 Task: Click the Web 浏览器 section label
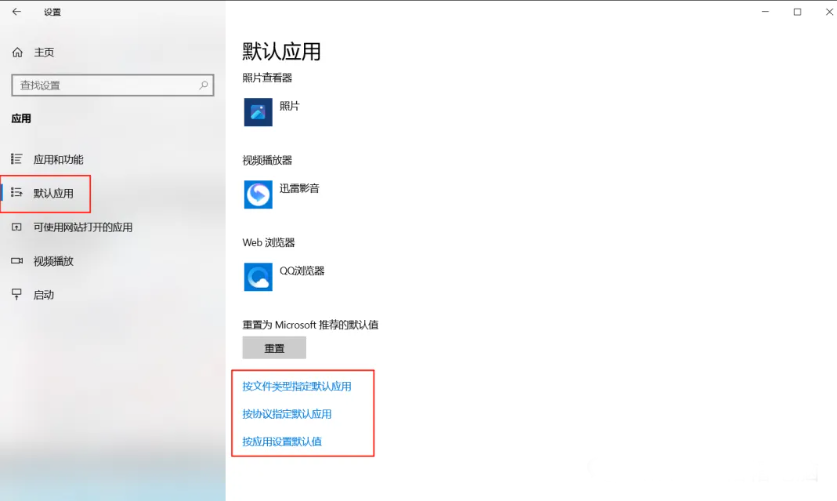coord(269,243)
